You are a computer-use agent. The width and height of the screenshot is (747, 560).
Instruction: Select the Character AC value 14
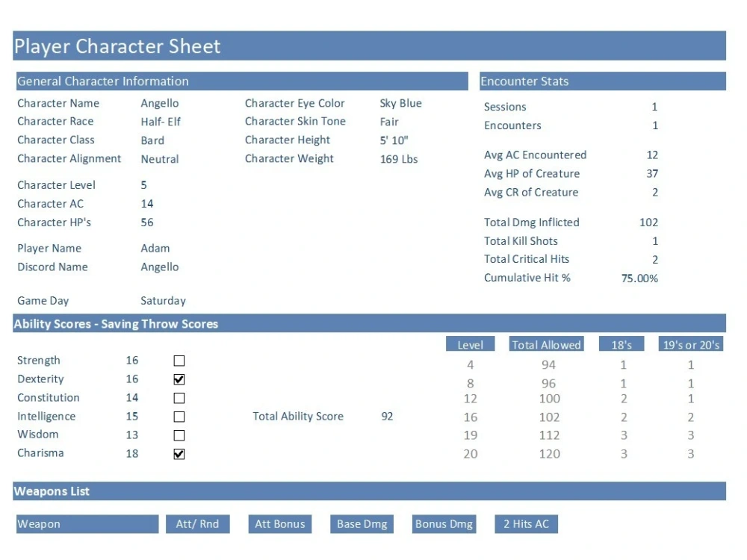[146, 204]
